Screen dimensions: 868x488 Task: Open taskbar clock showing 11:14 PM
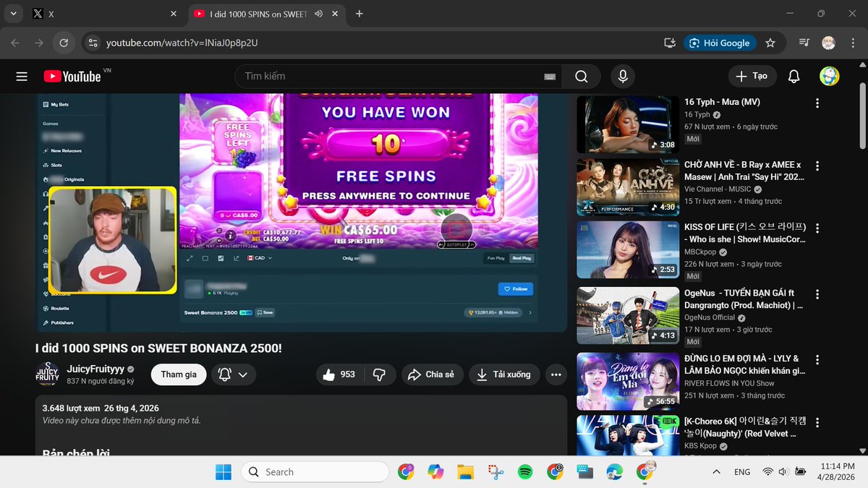click(x=838, y=472)
